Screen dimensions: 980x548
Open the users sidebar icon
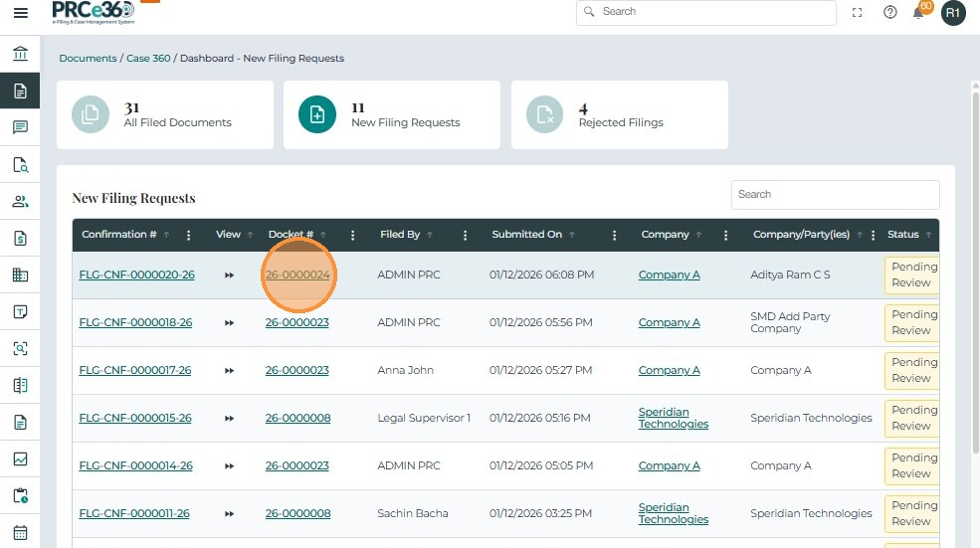tap(20, 201)
